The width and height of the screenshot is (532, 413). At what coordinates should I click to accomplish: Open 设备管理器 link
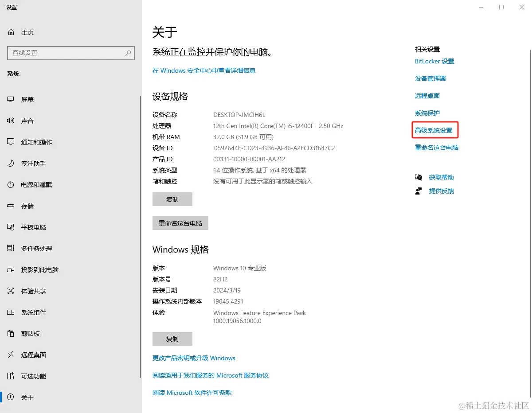430,78
